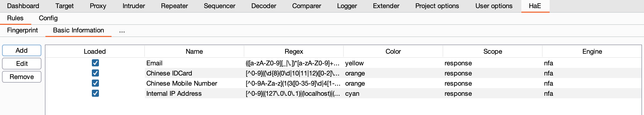Select the Email rule's yellow color cell

point(354,63)
